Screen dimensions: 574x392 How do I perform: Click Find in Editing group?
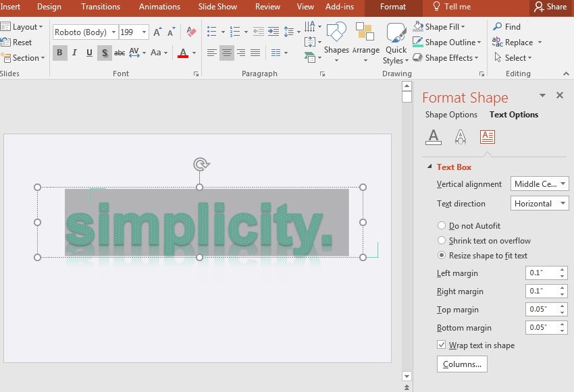506,27
